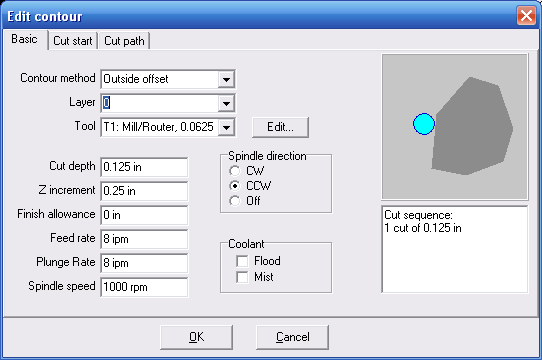Click the Feed rate field

[144, 239]
